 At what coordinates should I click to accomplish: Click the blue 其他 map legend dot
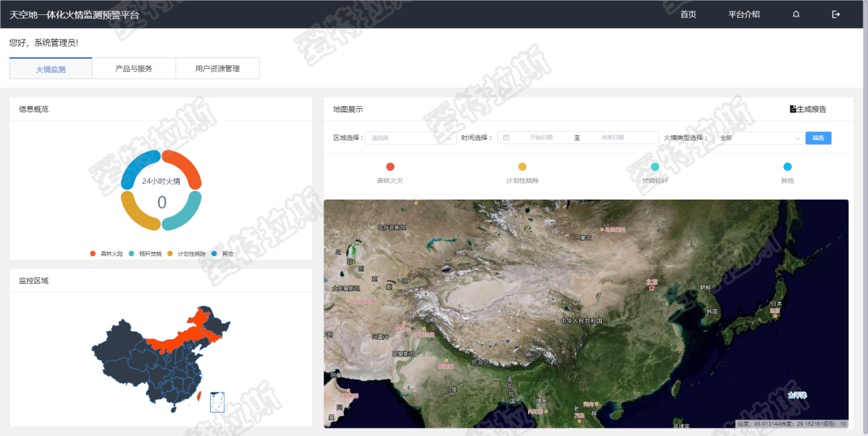(787, 167)
